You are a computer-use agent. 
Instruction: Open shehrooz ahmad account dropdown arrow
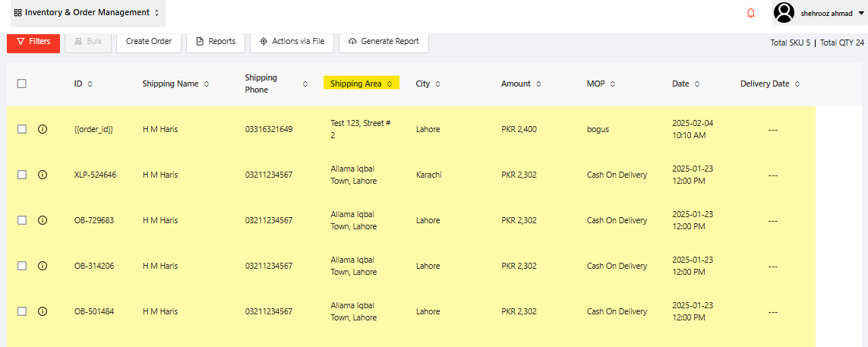(860, 14)
